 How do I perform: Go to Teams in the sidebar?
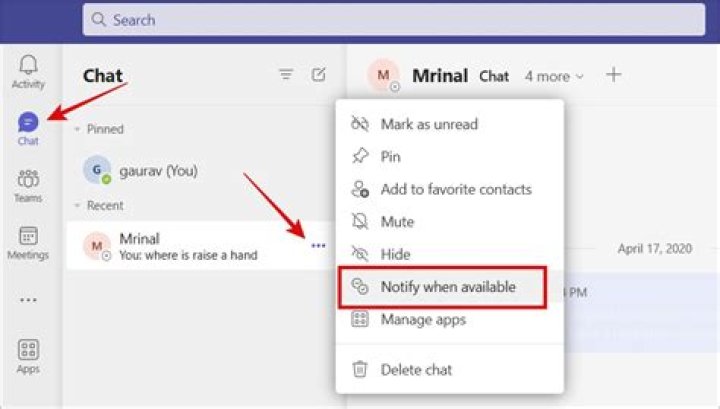(x=28, y=185)
